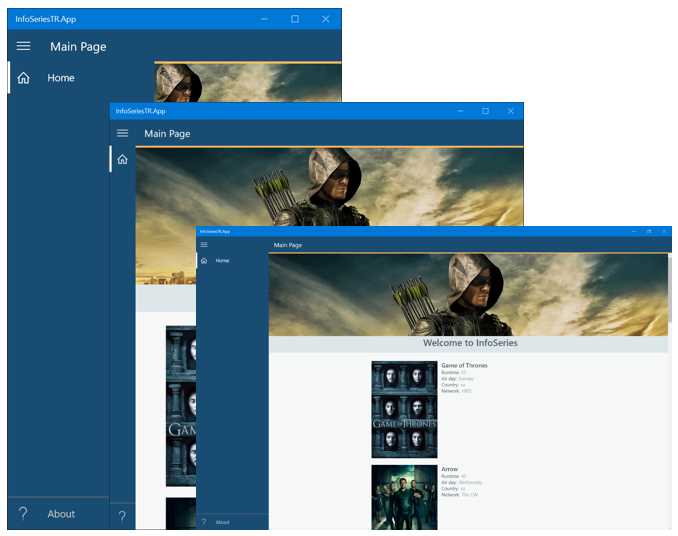Screen dimensions: 678x536
Task: Open Arrow poster in front window
Action: click(x=404, y=497)
